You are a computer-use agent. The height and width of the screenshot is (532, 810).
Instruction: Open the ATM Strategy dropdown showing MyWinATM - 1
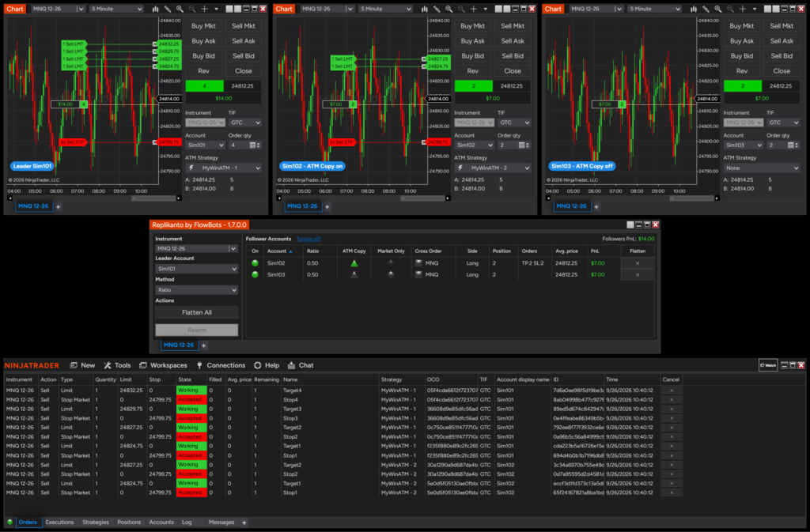[x=224, y=168]
